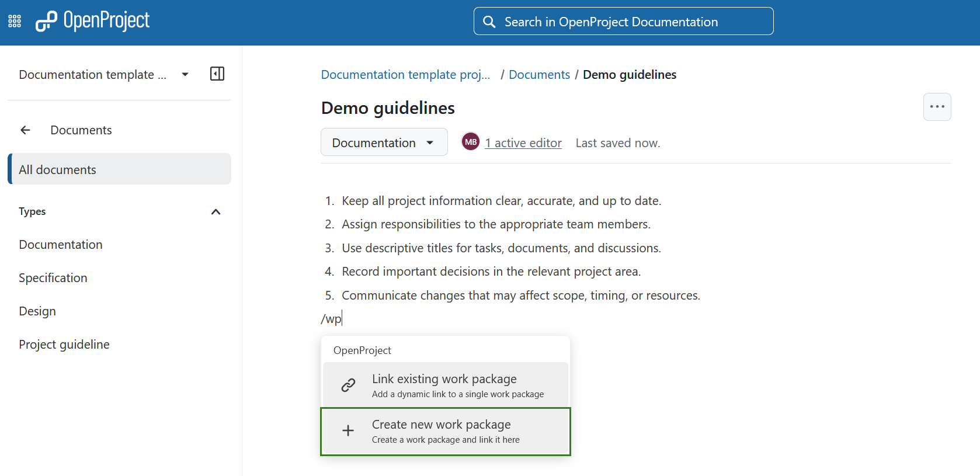The height and width of the screenshot is (476, 980).
Task: Click the Documents sidebar heading
Action: tap(81, 130)
